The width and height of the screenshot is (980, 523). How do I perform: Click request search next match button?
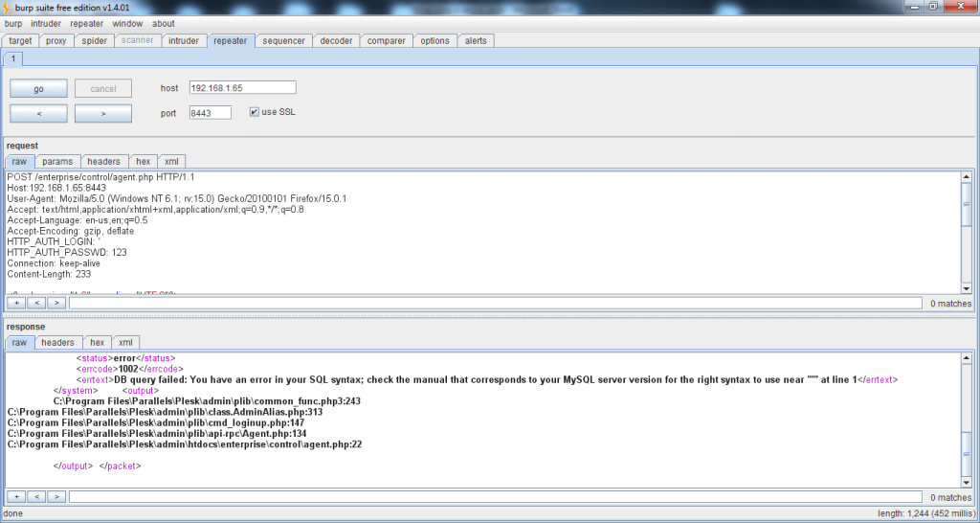[x=56, y=303]
